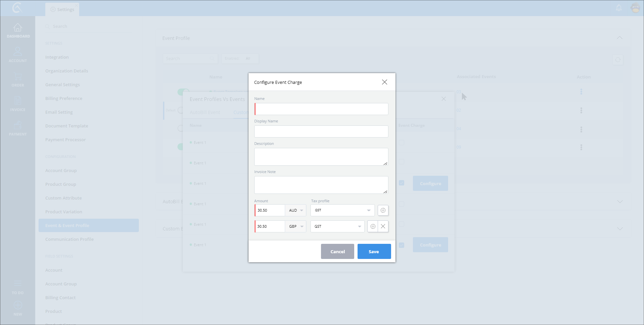This screenshot has width=644, height=325.
Task: Uncheck Event Charge checkbox beside upper Configure
Action: point(401,183)
